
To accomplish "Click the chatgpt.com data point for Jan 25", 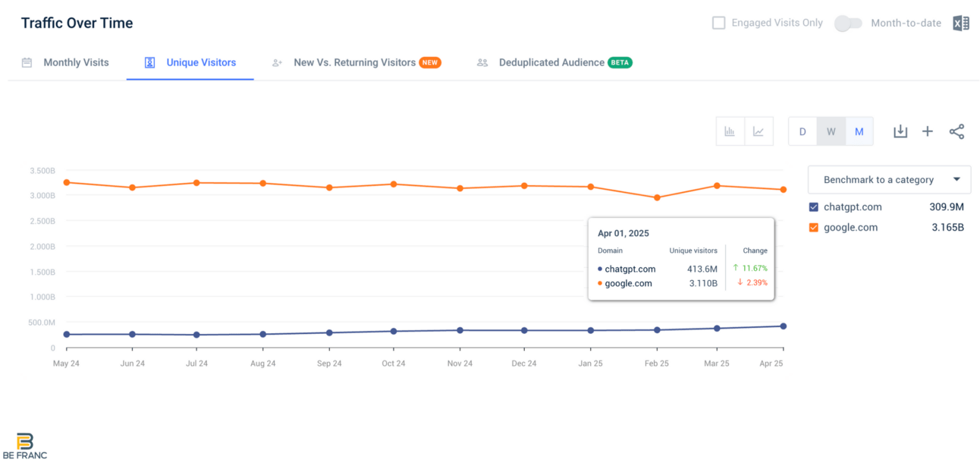I will pyautogui.click(x=590, y=330).
